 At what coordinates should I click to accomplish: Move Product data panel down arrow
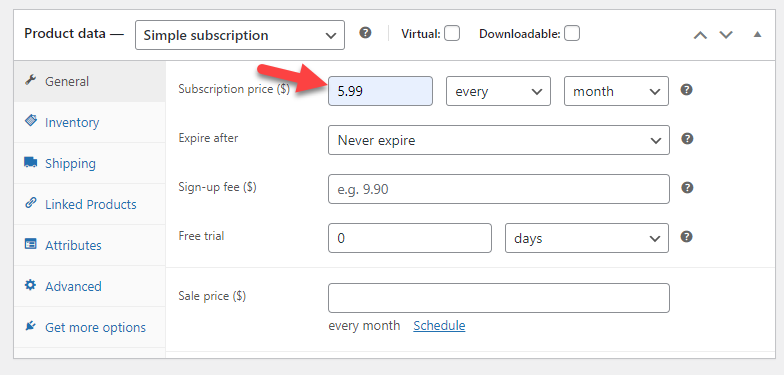(726, 35)
